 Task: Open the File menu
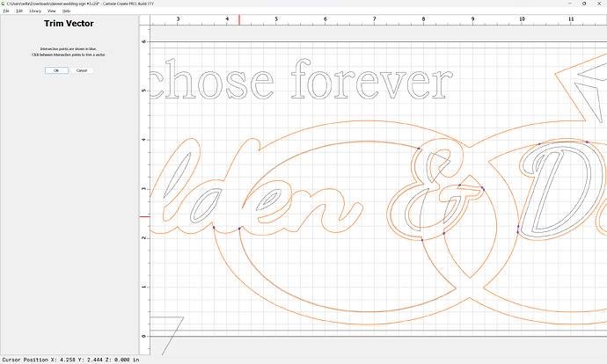coord(6,11)
